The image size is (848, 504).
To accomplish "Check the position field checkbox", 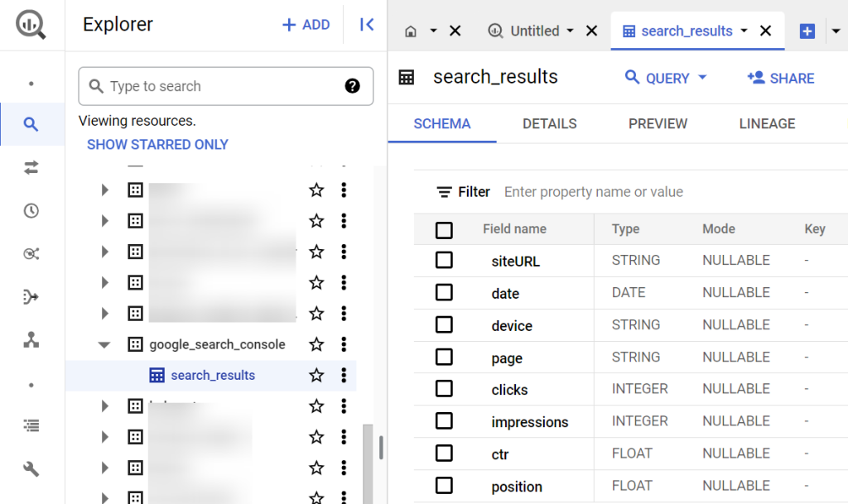I will pos(444,485).
